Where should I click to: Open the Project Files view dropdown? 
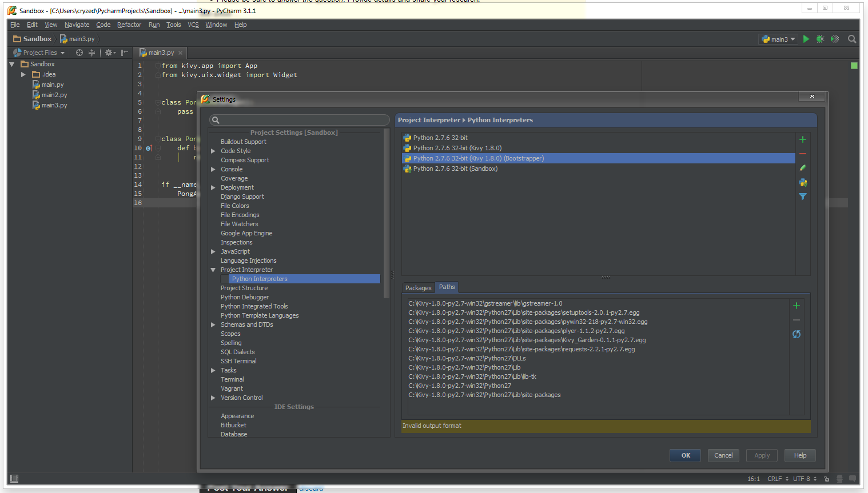[x=39, y=53]
